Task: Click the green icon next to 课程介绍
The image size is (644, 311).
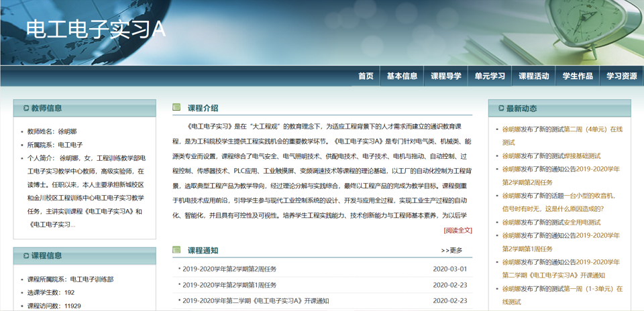Action: (x=176, y=107)
